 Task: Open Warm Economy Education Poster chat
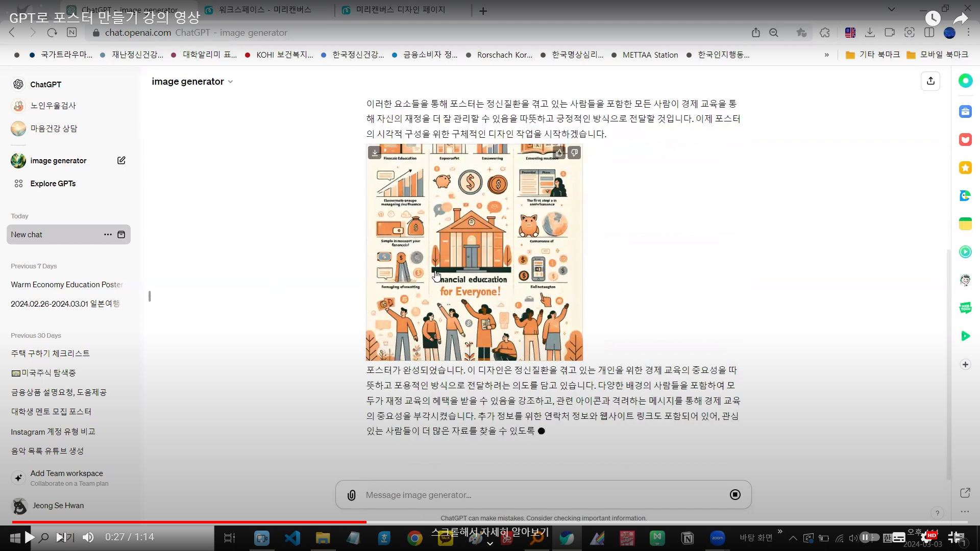[x=67, y=285]
